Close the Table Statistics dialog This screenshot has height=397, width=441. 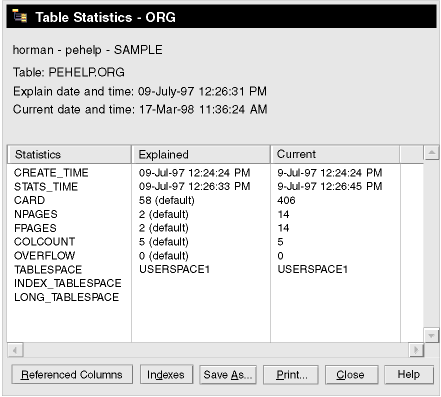pos(352,375)
